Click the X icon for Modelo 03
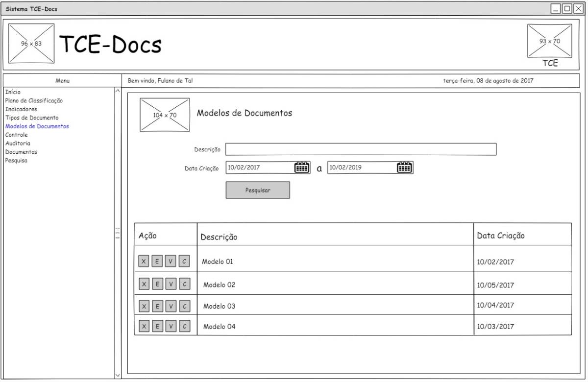588x382 pixels. [x=144, y=307]
